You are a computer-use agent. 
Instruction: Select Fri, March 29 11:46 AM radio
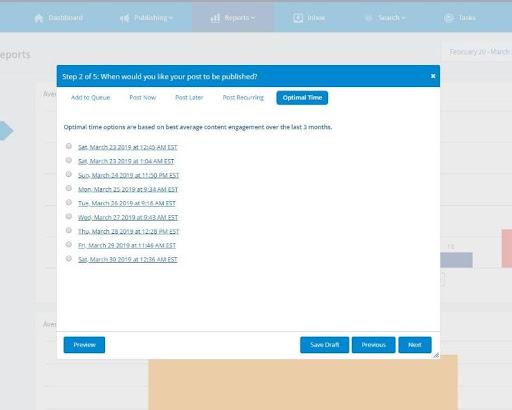69,244
